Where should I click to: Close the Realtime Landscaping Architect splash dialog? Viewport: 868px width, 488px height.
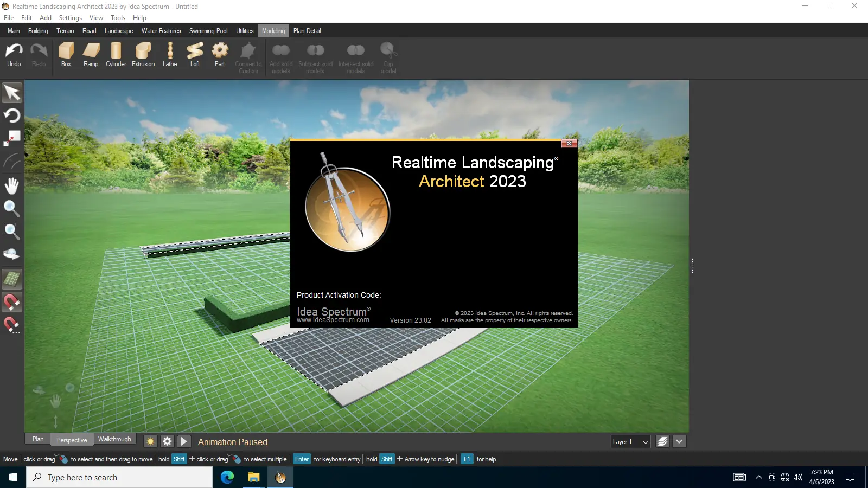tap(569, 144)
